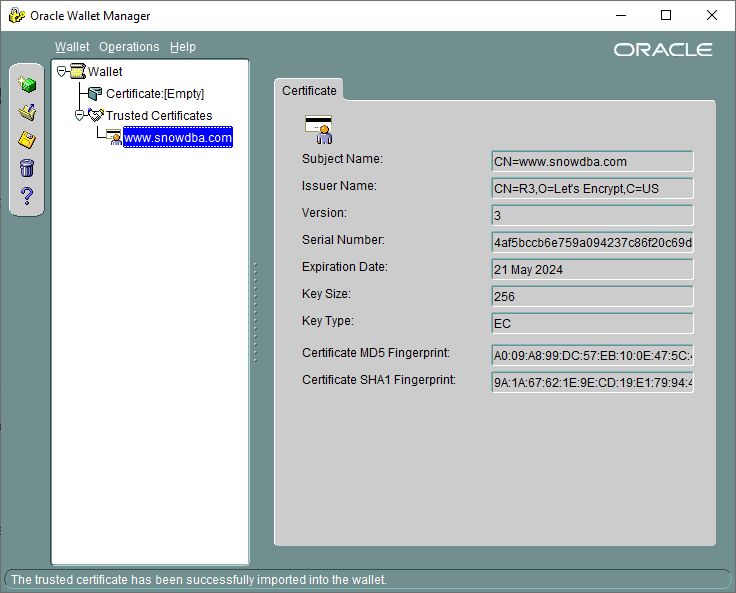
Task: Click the Expiration Date field
Action: pyautogui.click(x=592, y=270)
